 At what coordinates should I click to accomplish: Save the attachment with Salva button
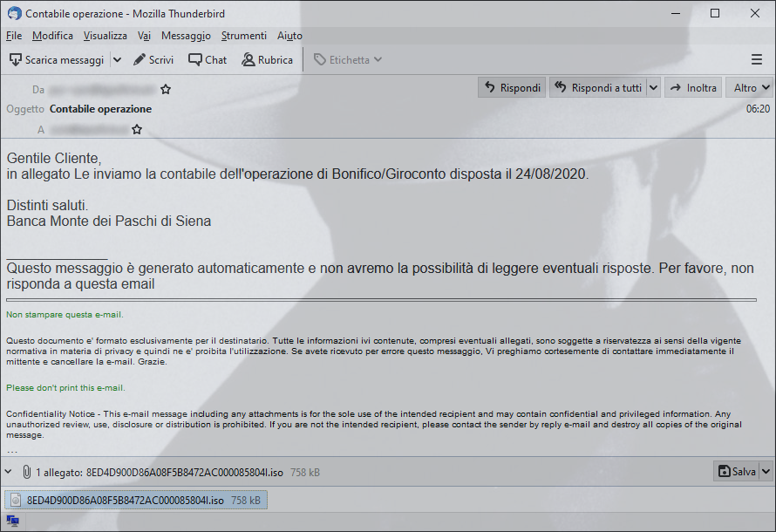click(737, 472)
